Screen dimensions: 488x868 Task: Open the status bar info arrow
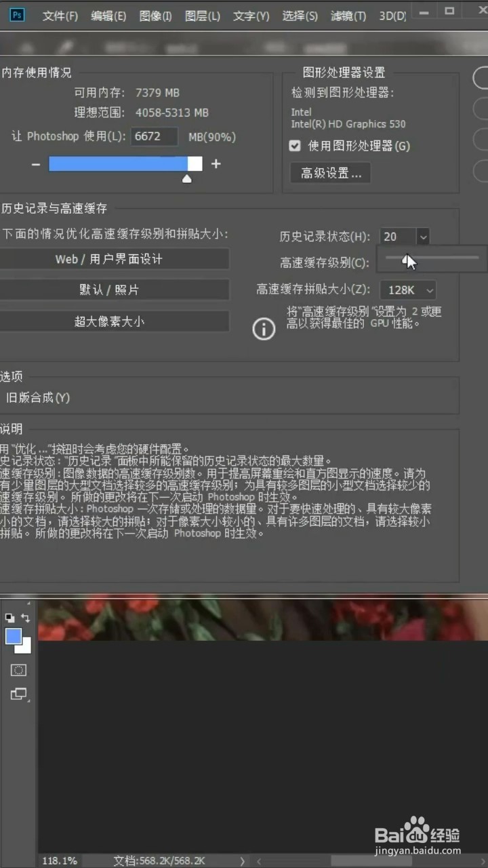(243, 861)
